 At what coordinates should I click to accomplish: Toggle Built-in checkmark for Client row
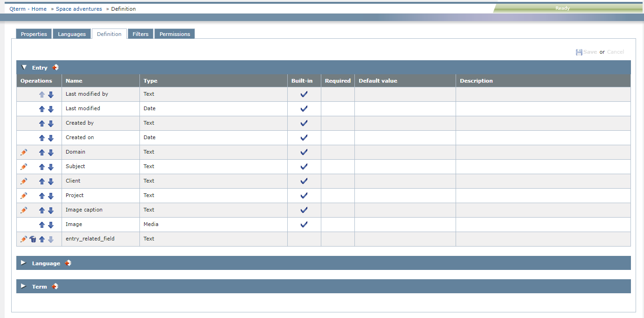coord(304,181)
